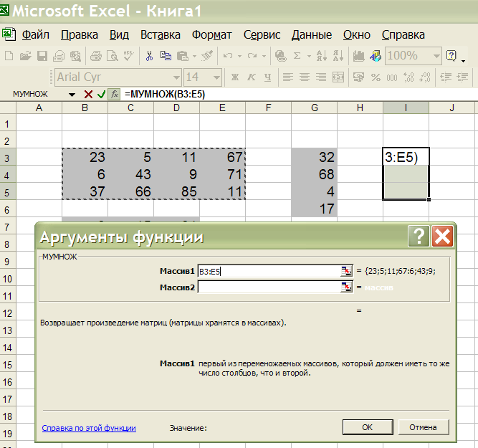Cancel formula entry with red X
The height and width of the screenshot is (448, 478).
click(88, 95)
